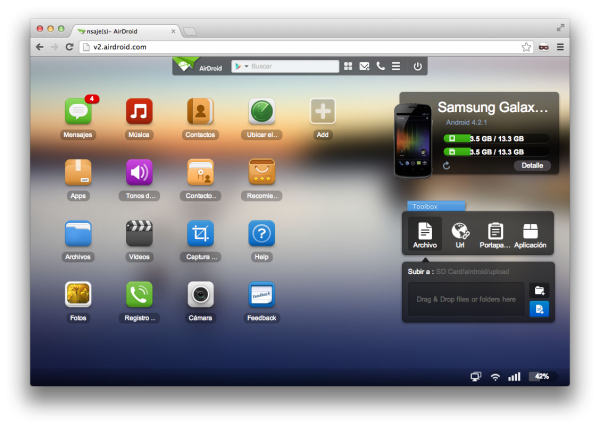The width and height of the screenshot is (600, 428).
Task: Click the Drag & Drop files area
Action: 466,299
